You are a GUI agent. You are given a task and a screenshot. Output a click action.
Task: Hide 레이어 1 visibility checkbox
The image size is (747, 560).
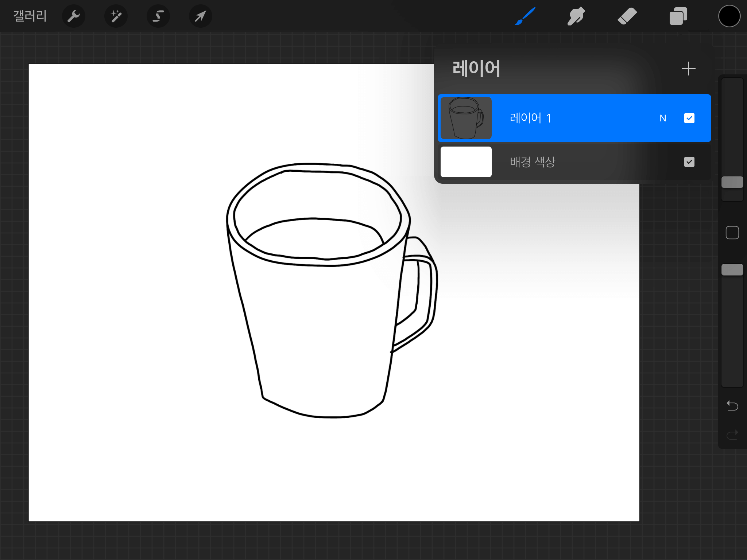pyautogui.click(x=689, y=118)
